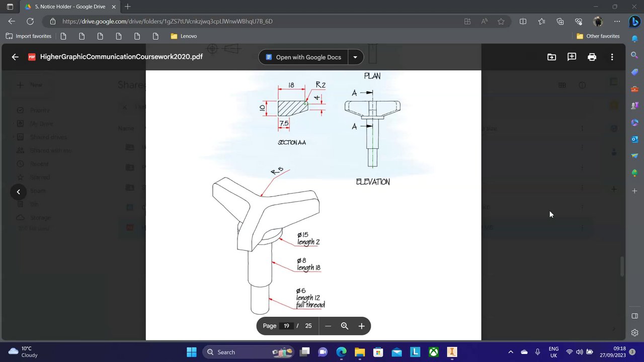Open the Bing Copilot sidebar button
The width and height of the screenshot is (644, 362).
coord(634,21)
